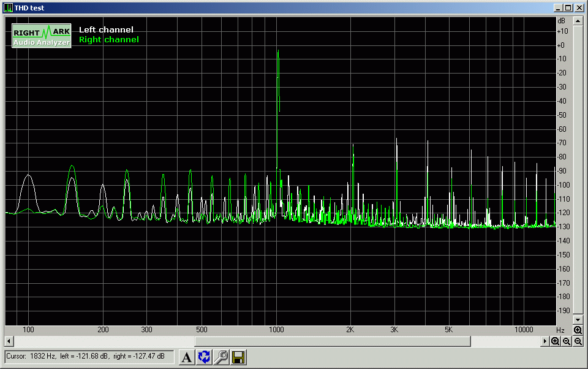Click the horizontal scrollbar right arrow
The width and height of the screenshot is (588, 369).
click(x=545, y=341)
